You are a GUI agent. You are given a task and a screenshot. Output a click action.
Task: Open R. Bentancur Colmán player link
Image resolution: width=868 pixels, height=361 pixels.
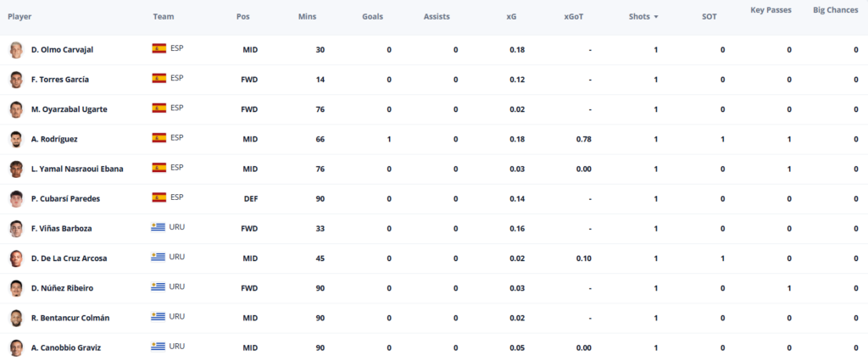pos(70,318)
